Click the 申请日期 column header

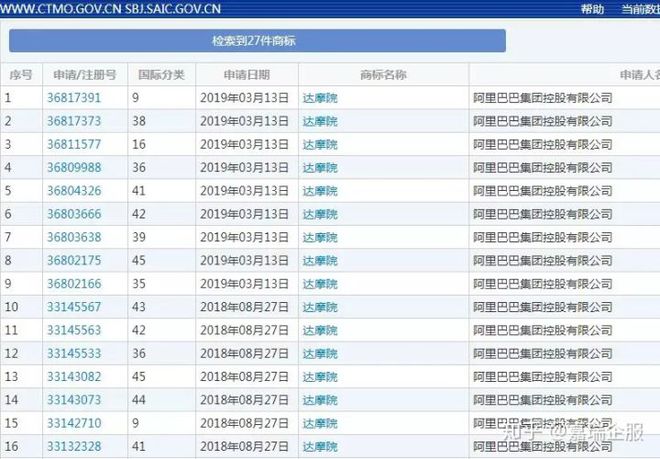pyautogui.click(x=247, y=75)
